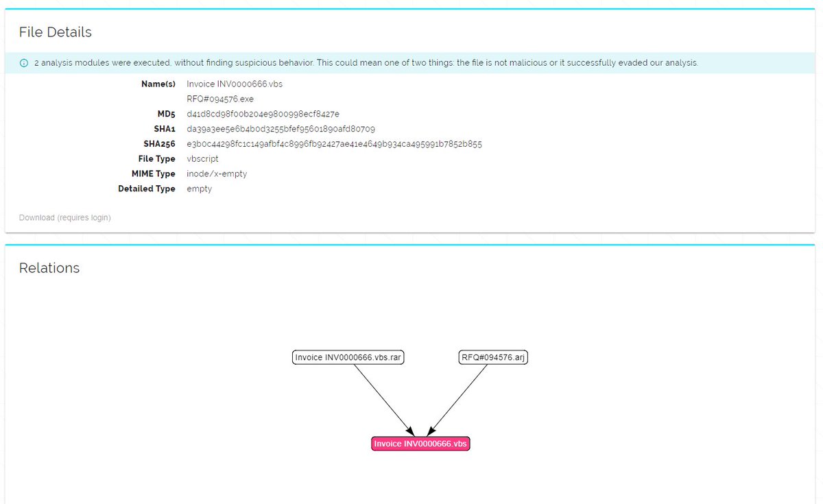Select the Invoice INV0000666.vbs.rar parent node

[x=348, y=357]
